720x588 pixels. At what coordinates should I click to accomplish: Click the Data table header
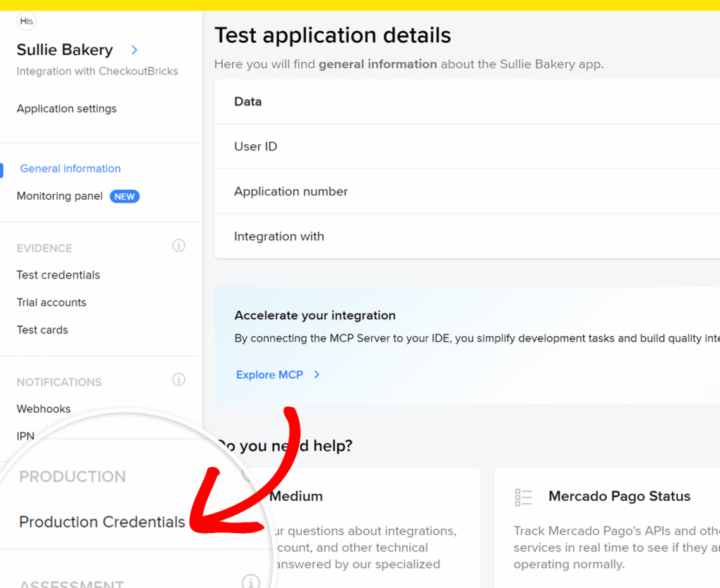[x=467, y=101]
